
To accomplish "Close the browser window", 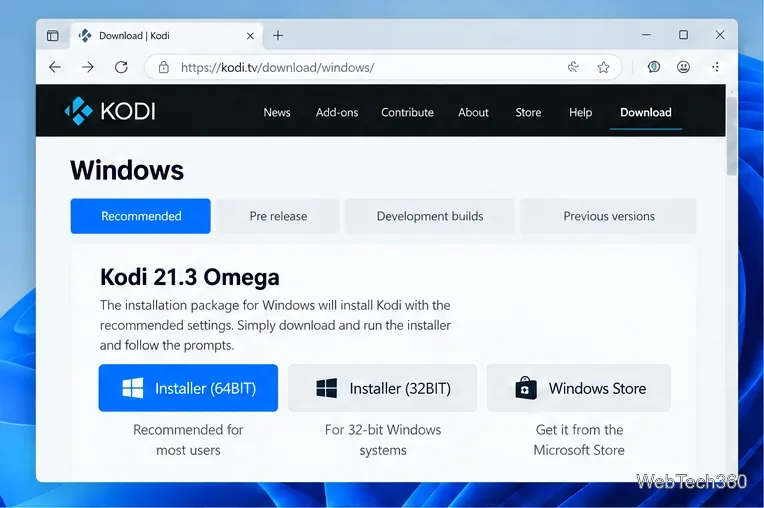I will tap(720, 35).
